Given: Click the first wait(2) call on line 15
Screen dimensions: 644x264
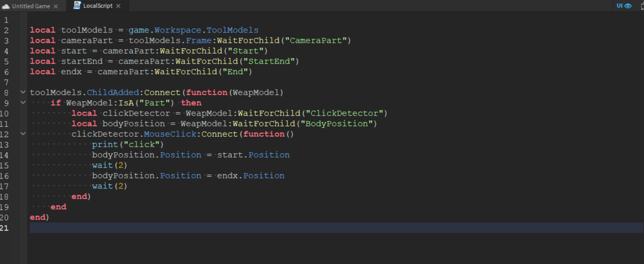Looking at the screenshot, I should 109,165.
